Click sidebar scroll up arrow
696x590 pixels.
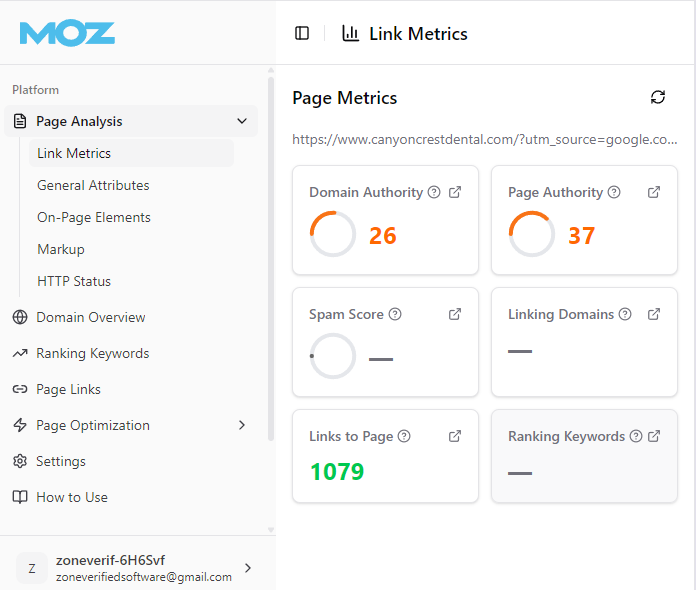[x=271, y=70]
